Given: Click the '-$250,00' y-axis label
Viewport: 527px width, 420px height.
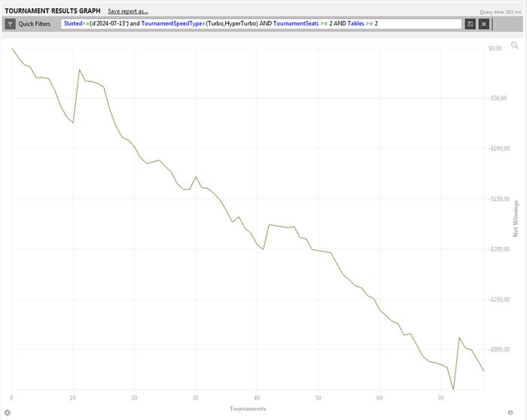Looking at the screenshot, I should coord(499,300).
